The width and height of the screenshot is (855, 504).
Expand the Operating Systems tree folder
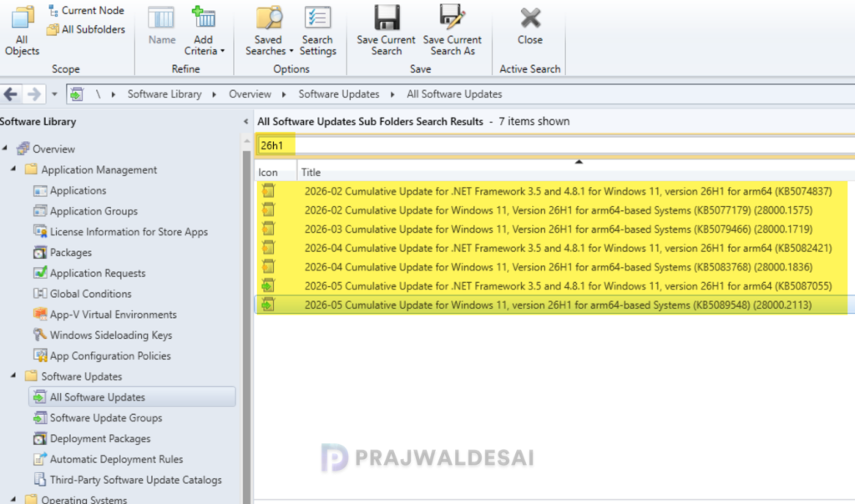click(13, 498)
